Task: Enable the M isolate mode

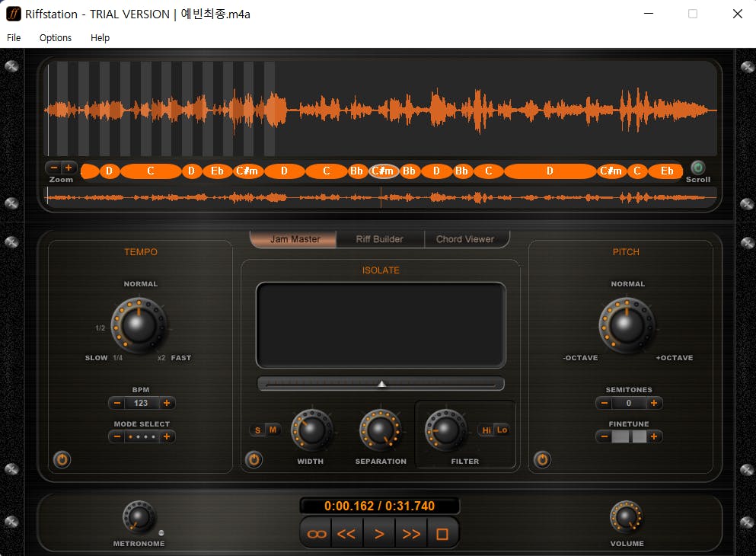Action: coord(273,429)
